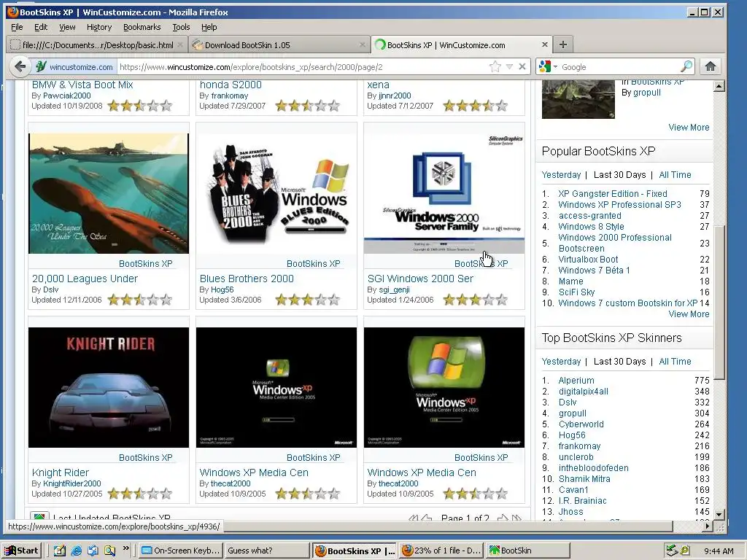This screenshot has width=747, height=560.
Task: Open a new tab with the plus button
Action: coord(562,44)
